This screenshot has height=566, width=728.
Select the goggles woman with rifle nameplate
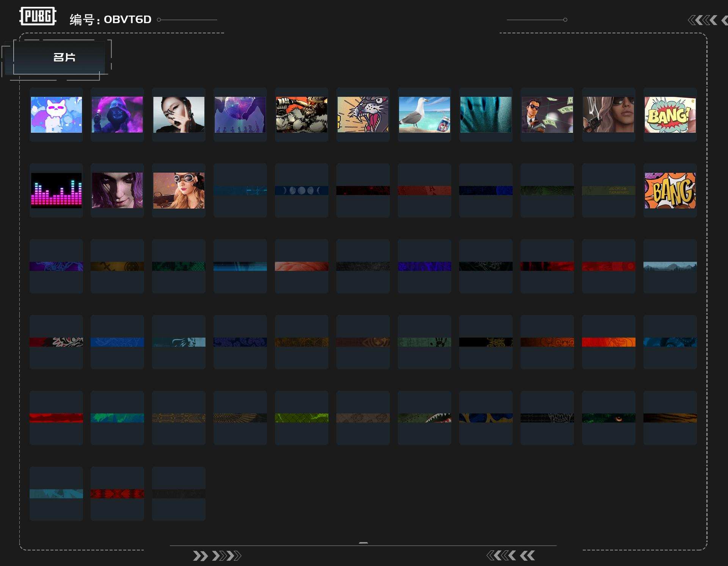(x=179, y=190)
